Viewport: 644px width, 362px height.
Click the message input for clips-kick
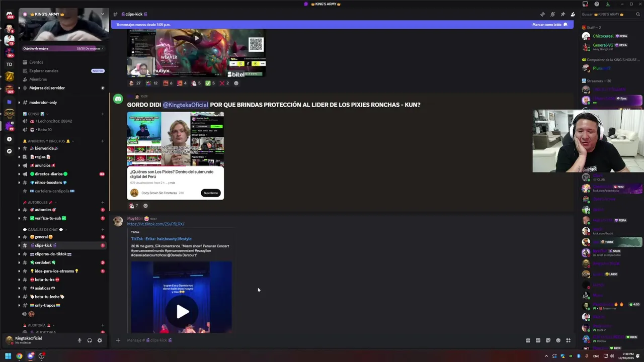coord(322,340)
